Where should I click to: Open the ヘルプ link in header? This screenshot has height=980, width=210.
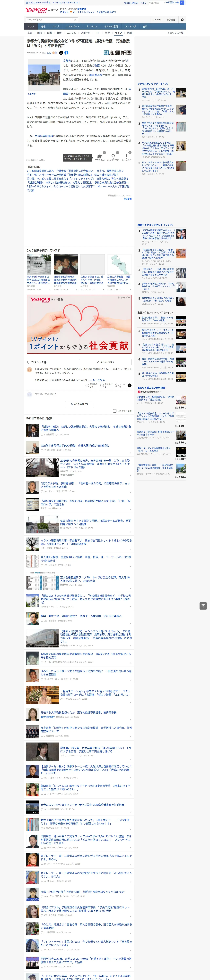[x=143, y=3]
